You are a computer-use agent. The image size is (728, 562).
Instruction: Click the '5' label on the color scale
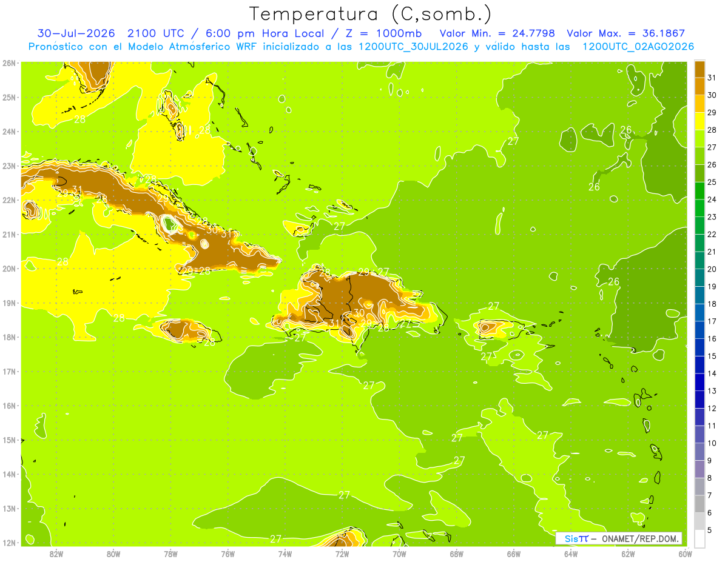pos(710,530)
